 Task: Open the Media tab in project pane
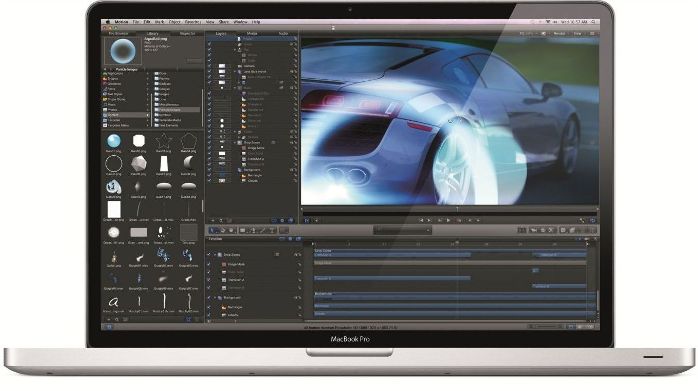252,33
